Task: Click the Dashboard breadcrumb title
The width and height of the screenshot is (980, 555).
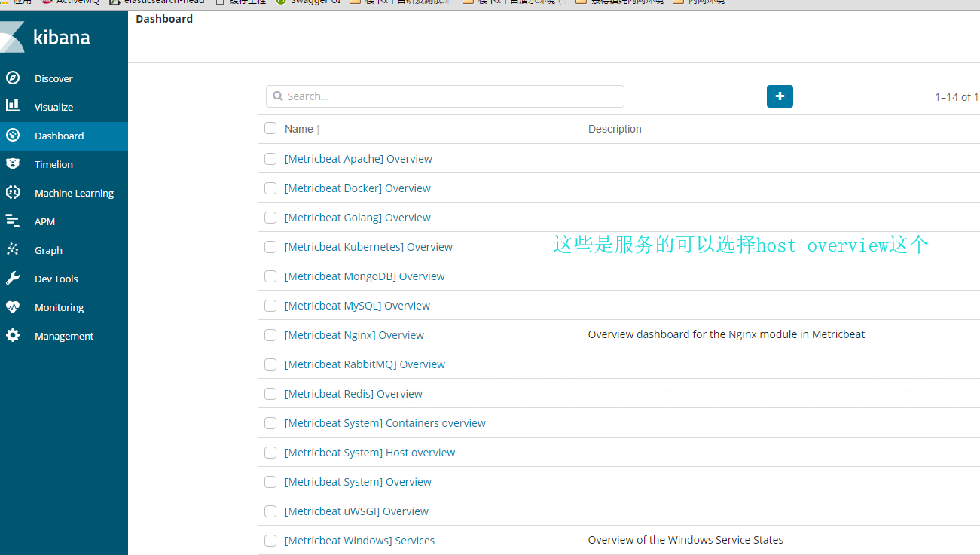Action: tap(164, 19)
